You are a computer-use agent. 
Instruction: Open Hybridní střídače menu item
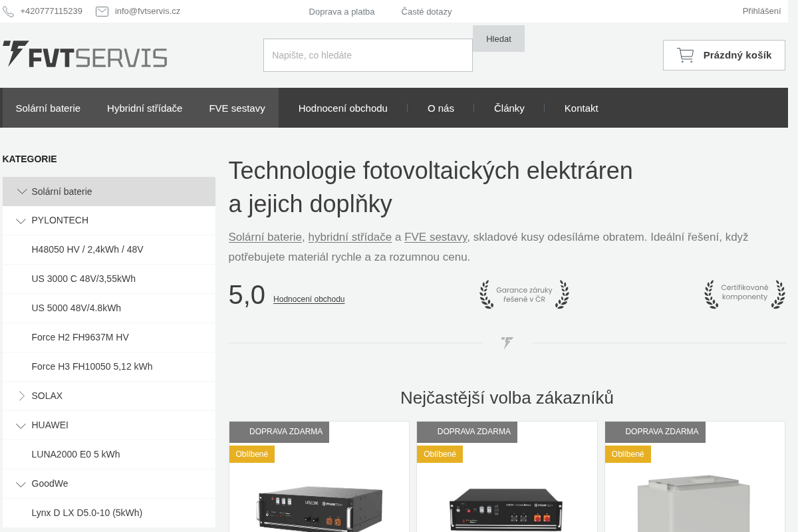(x=144, y=108)
